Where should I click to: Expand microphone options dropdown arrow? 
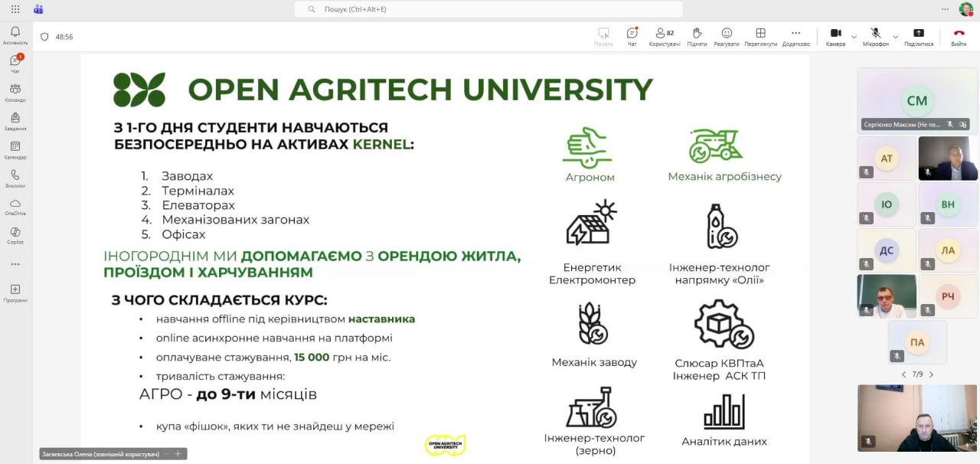click(895, 36)
